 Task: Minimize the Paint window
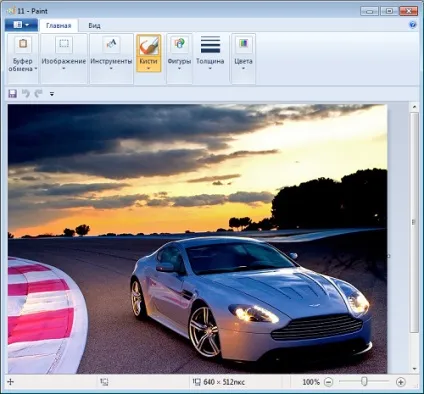[x=369, y=11]
